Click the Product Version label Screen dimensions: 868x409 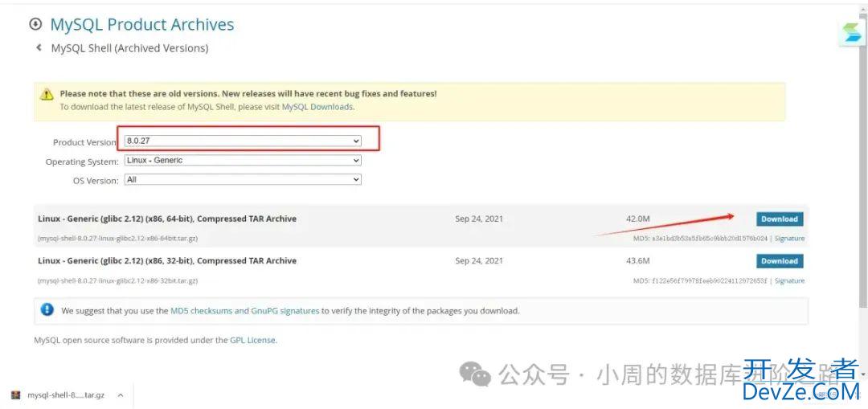click(84, 142)
